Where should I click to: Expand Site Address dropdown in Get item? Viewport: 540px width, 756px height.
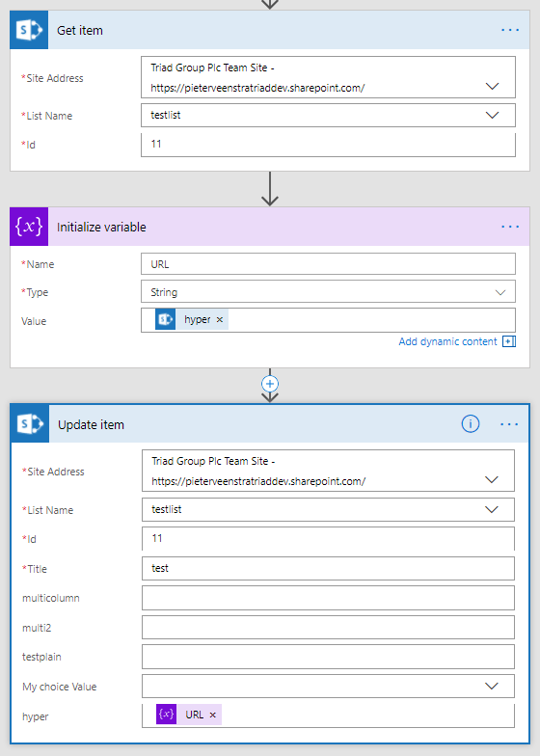[492, 87]
